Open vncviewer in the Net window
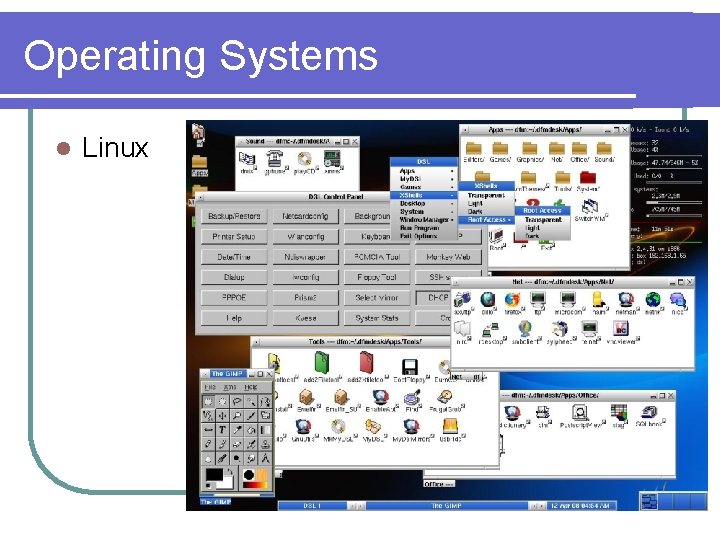The width and height of the screenshot is (720, 540). (x=621, y=331)
